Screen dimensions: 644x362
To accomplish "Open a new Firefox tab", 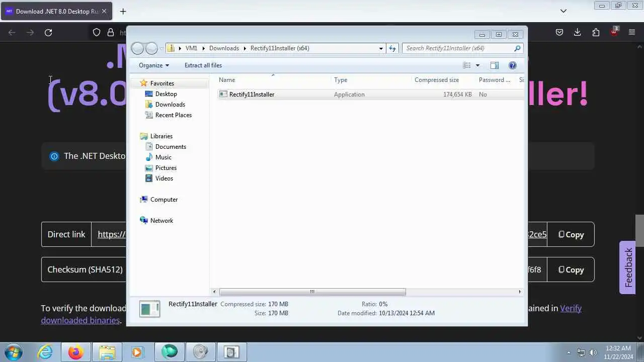I will click(123, 11).
